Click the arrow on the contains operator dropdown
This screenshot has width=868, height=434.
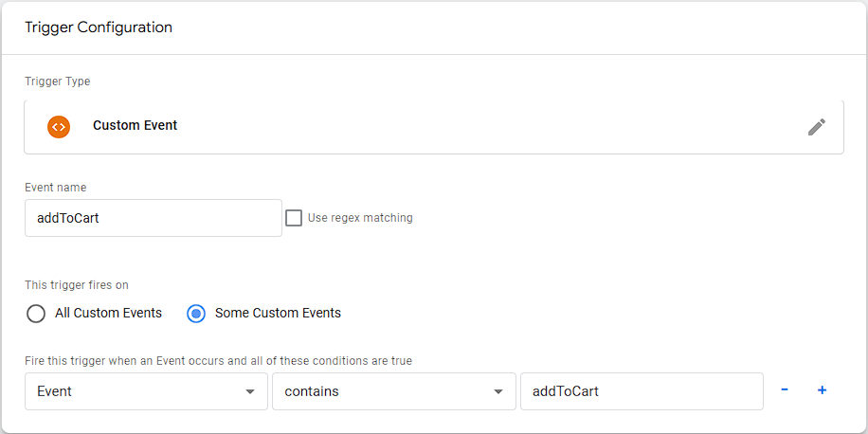pos(497,391)
